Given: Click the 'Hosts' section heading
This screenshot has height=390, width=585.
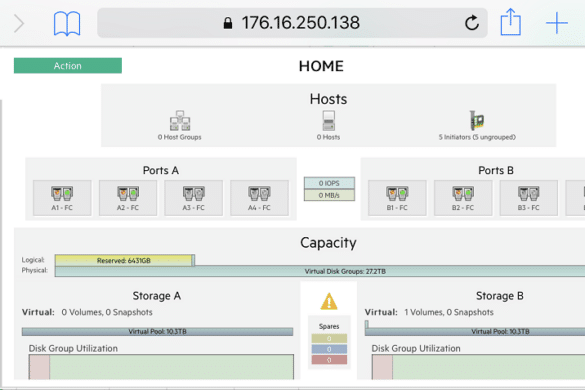Looking at the screenshot, I should pos(328,99).
